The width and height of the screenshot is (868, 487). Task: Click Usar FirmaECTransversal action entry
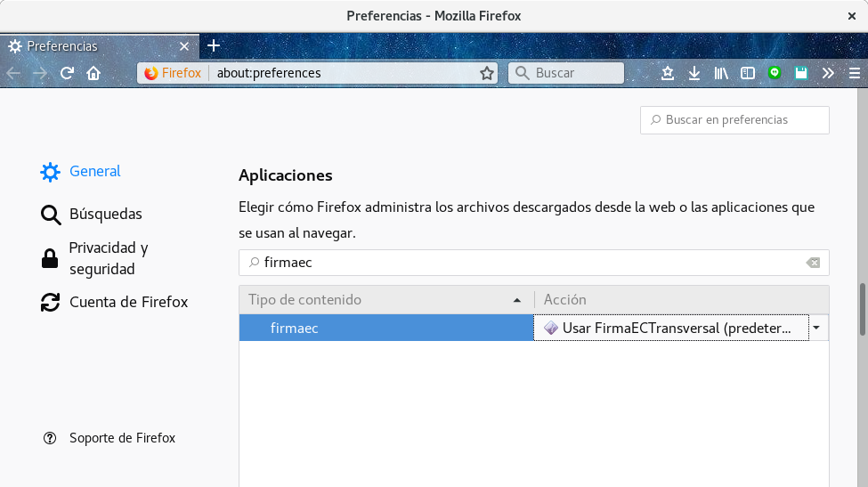[x=671, y=329]
